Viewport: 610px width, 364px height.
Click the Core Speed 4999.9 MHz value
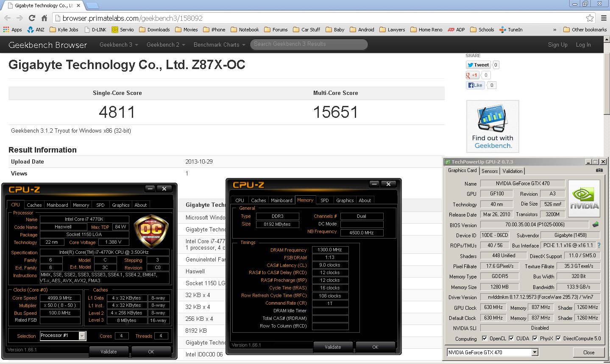point(60,298)
